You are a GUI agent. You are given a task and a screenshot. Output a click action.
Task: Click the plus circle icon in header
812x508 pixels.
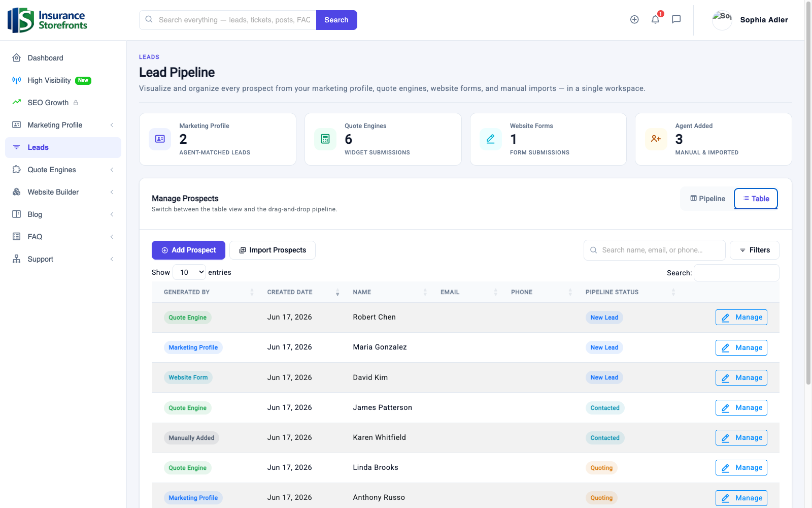pos(634,19)
